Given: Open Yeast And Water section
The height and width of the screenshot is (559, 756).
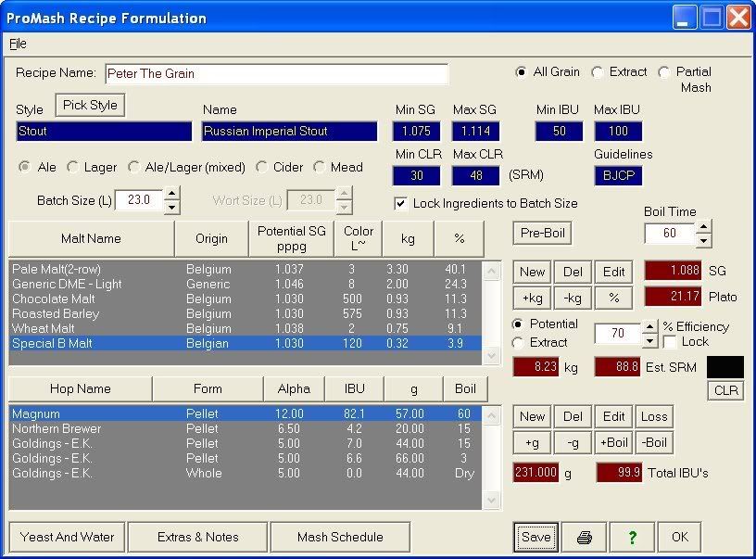Looking at the screenshot, I should [67, 537].
